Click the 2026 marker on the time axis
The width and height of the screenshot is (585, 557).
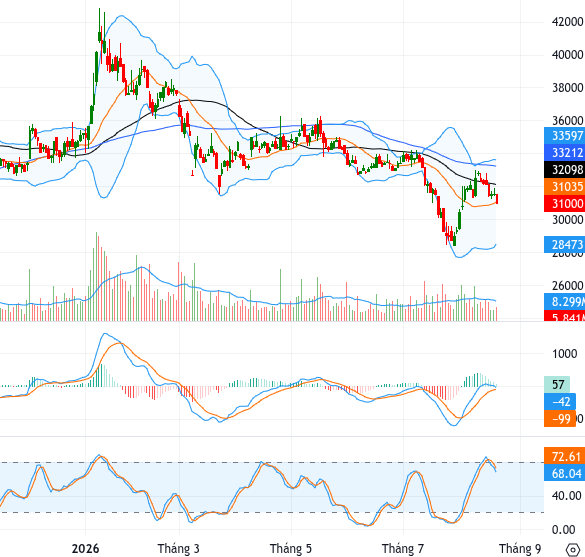[x=85, y=549]
